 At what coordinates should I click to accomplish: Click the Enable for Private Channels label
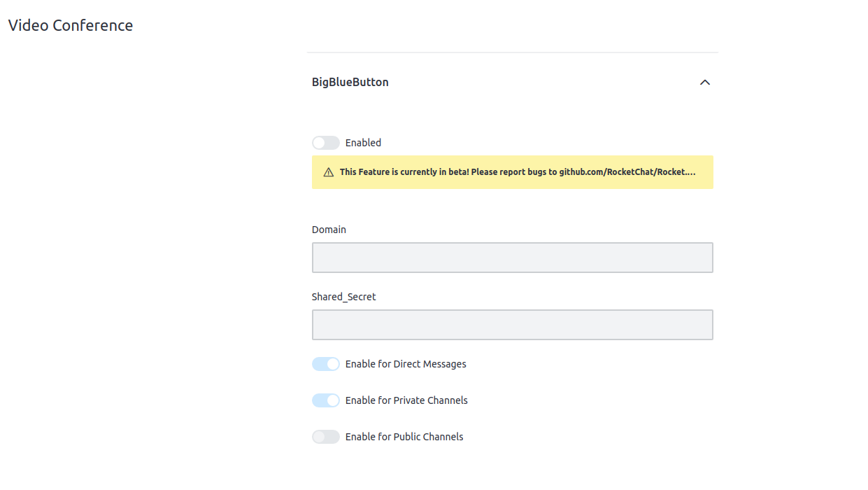click(x=406, y=400)
